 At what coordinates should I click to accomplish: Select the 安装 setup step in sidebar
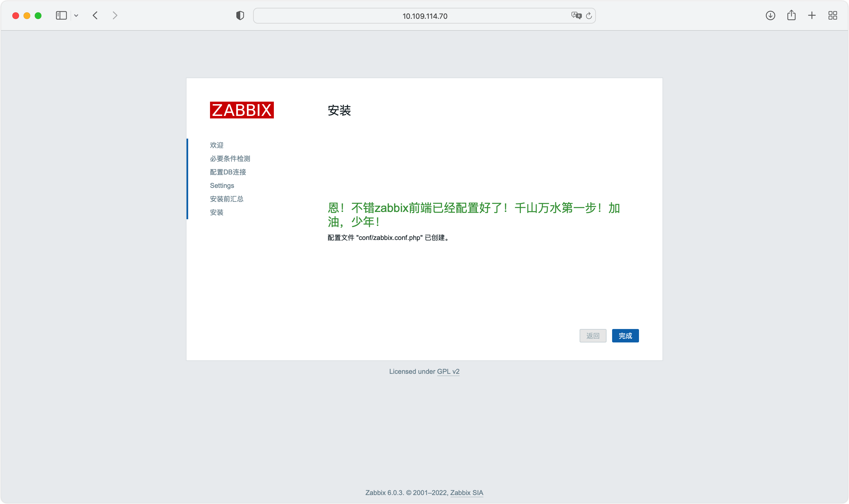click(217, 213)
